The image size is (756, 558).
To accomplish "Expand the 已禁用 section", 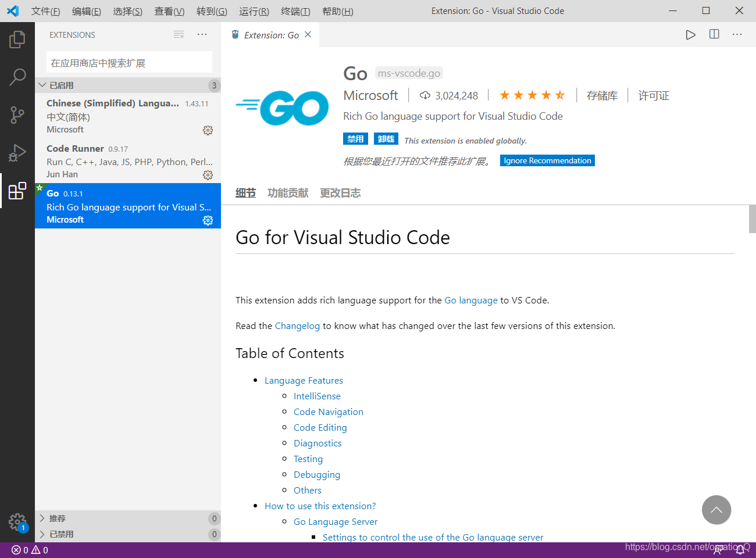I will point(128,534).
